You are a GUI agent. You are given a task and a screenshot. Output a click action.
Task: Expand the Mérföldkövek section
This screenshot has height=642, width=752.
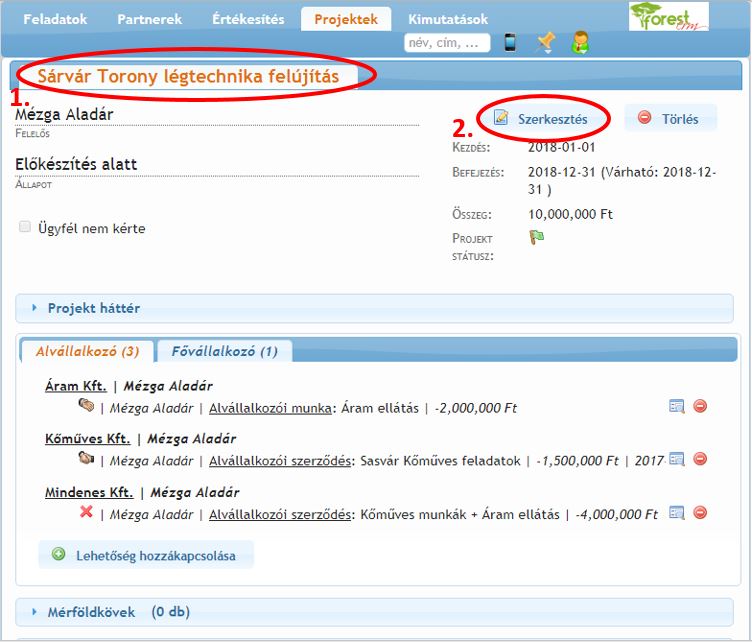click(x=92, y=612)
